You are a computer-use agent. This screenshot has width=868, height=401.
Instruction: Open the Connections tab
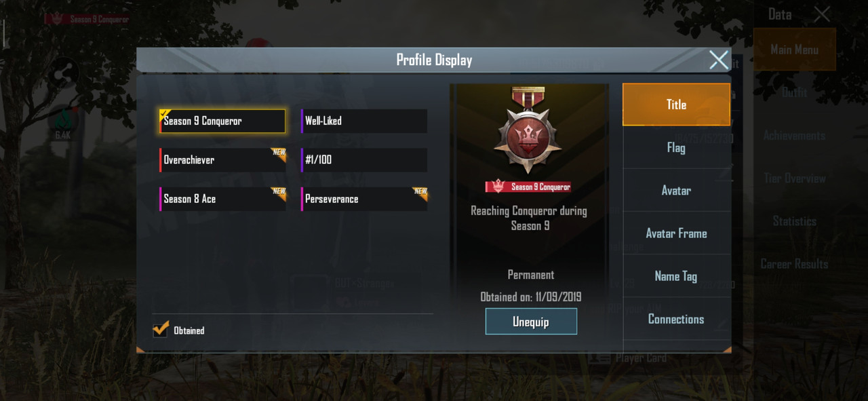pos(676,318)
